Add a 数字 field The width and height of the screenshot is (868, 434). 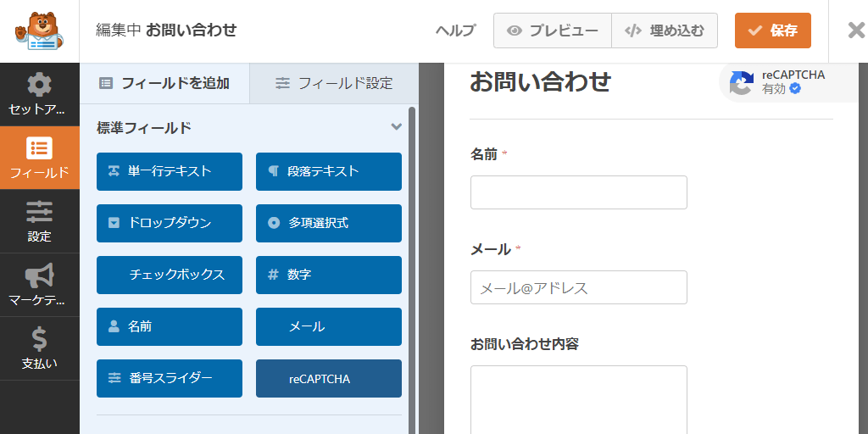pyautogui.click(x=329, y=275)
